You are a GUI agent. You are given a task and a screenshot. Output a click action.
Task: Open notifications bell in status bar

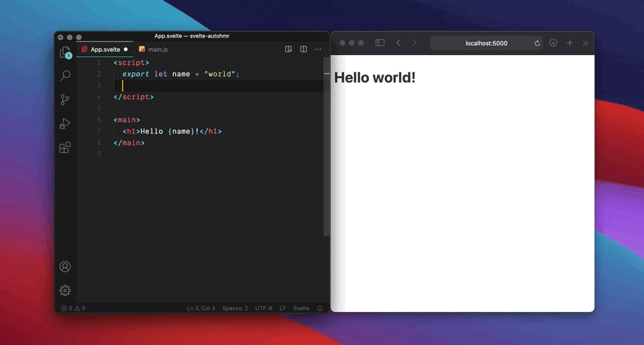pos(320,308)
